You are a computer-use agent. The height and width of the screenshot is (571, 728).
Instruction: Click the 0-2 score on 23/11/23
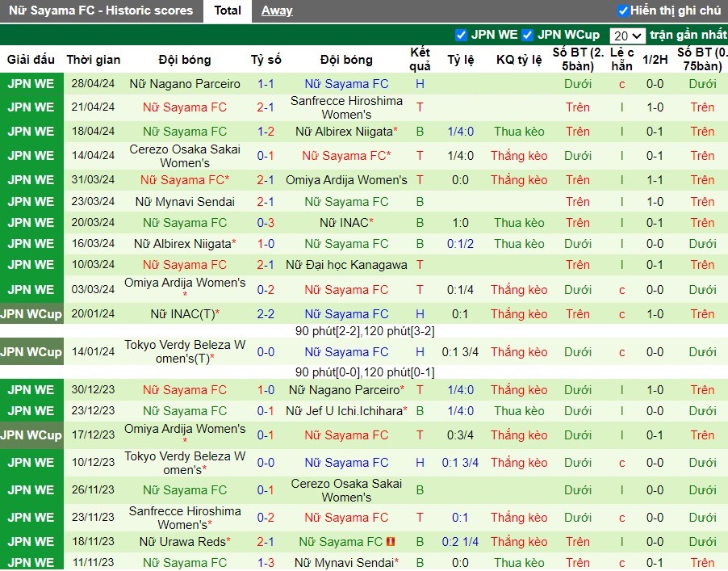click(x=266, y=518)
